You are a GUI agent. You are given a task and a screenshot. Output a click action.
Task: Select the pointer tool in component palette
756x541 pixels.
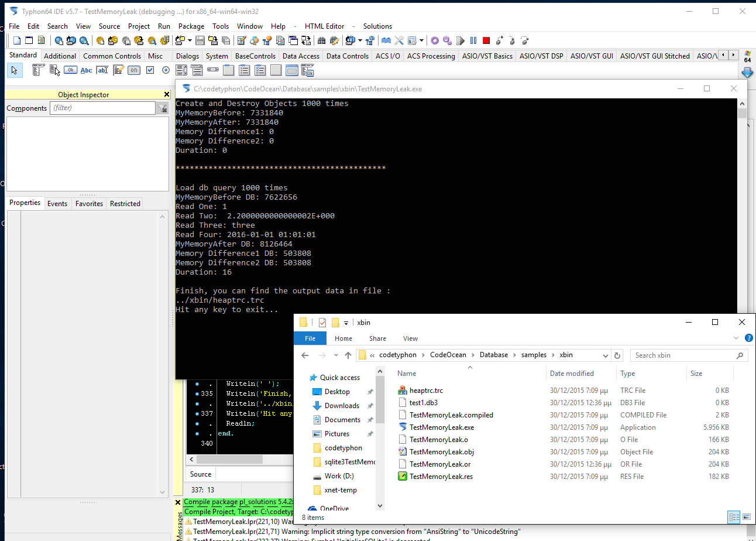click(15, 70)
